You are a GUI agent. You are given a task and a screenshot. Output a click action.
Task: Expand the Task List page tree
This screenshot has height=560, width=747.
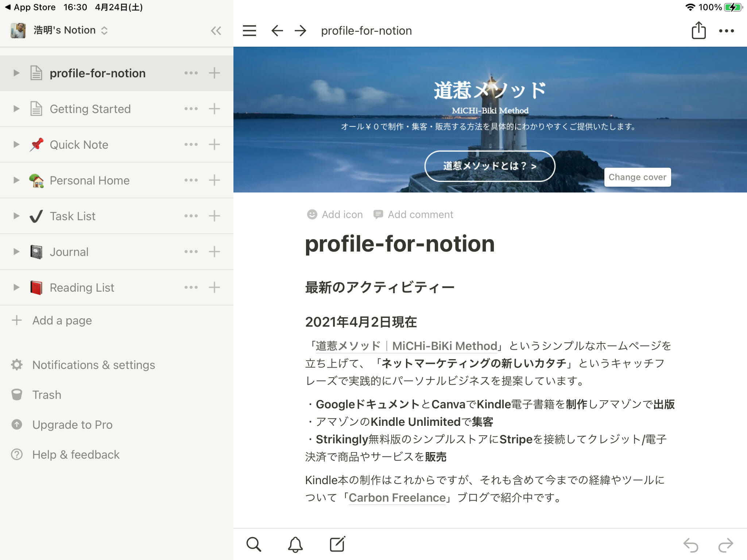tap(16, 216)
